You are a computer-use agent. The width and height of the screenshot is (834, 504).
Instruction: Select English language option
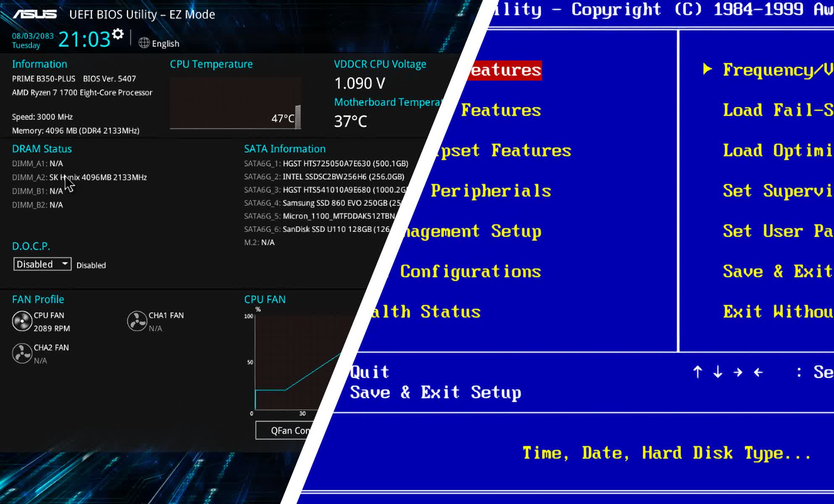(165, 44)
